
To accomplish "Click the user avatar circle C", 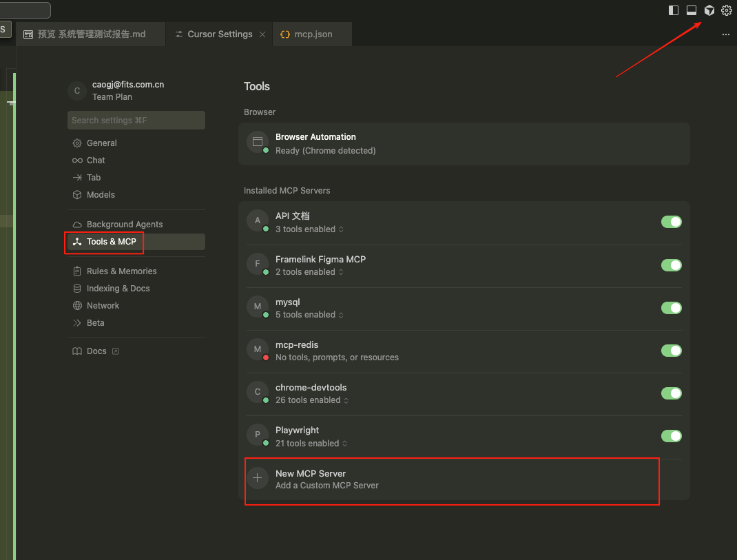I will [77, 91].
